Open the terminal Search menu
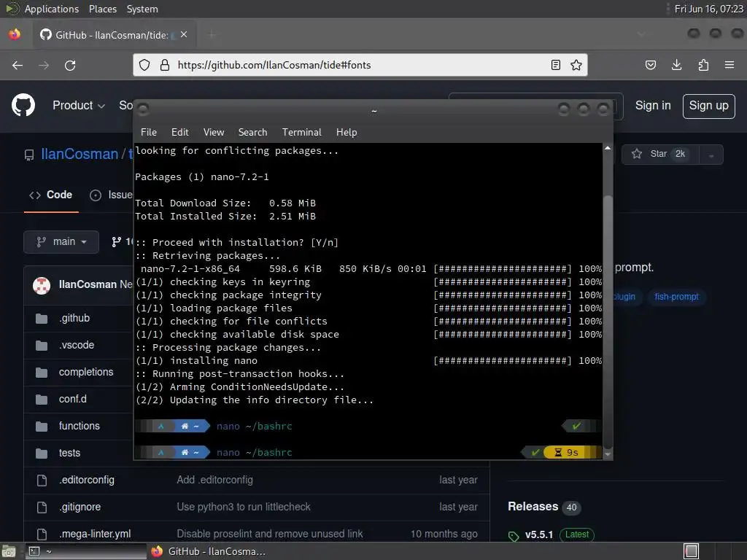This screenshot has height=560, width=747. coord(253,133)
